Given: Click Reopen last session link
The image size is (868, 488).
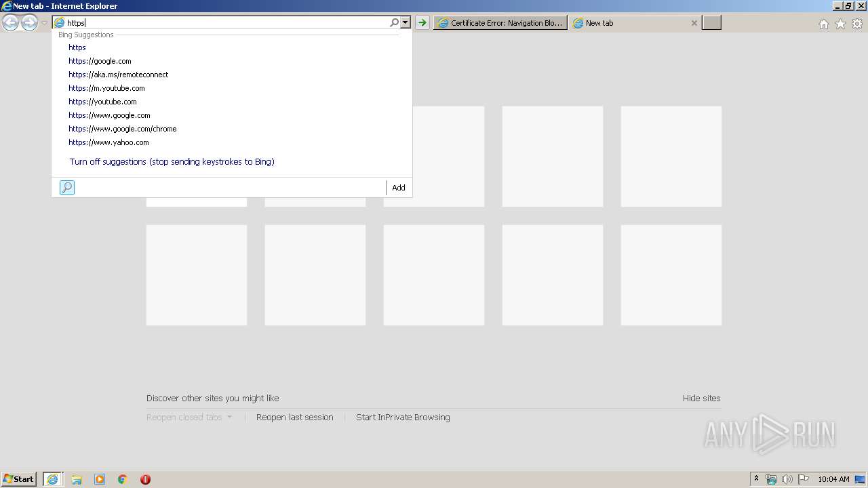Looking at the screenshot, I should pyautogui.click(x=294, y=418).
